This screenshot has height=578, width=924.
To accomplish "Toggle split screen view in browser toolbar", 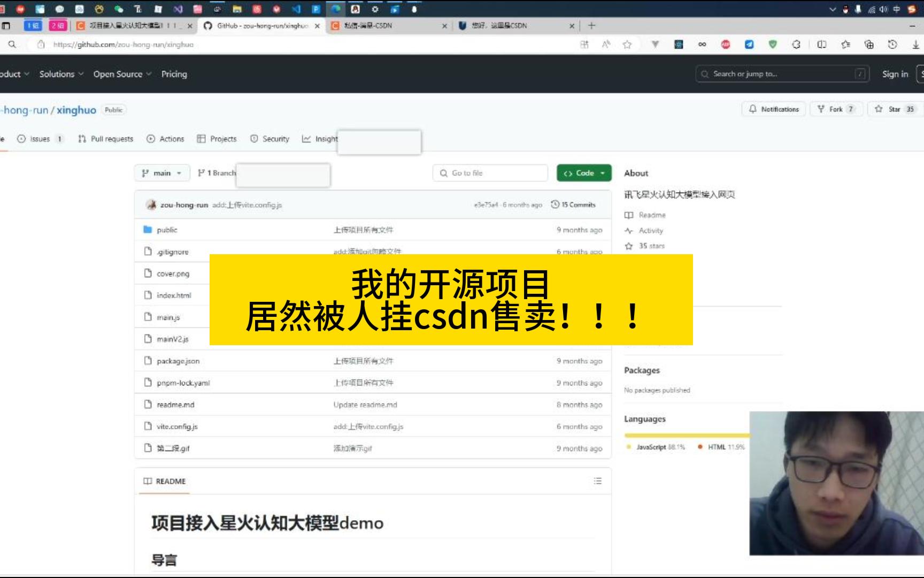I will (821, 44).
